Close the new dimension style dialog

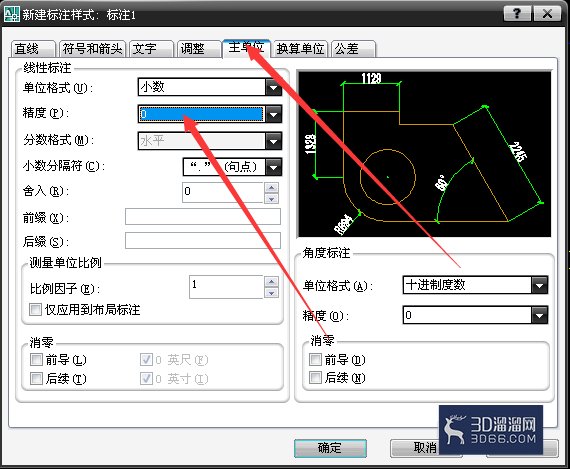[547, 14]
